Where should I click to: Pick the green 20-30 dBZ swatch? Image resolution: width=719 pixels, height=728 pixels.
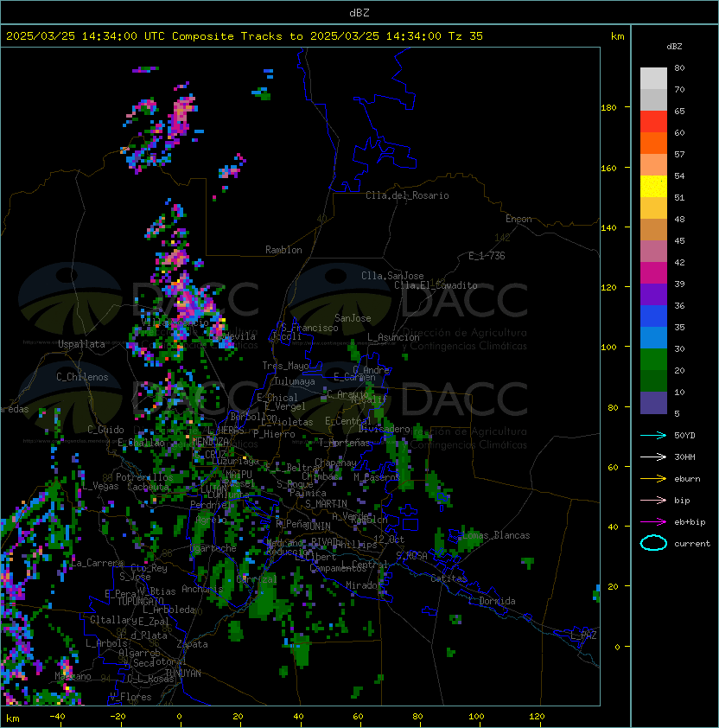tap(653, 360)
